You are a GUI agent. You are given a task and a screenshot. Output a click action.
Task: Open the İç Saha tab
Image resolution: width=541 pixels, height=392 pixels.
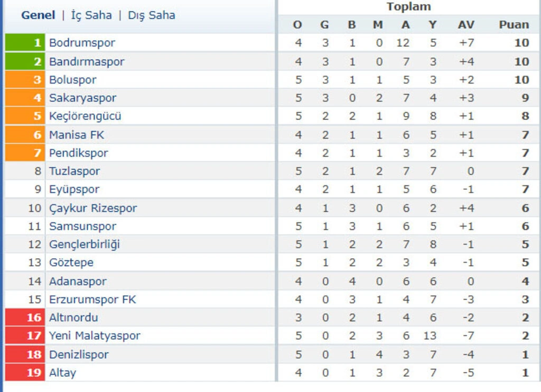pos(91,15)
